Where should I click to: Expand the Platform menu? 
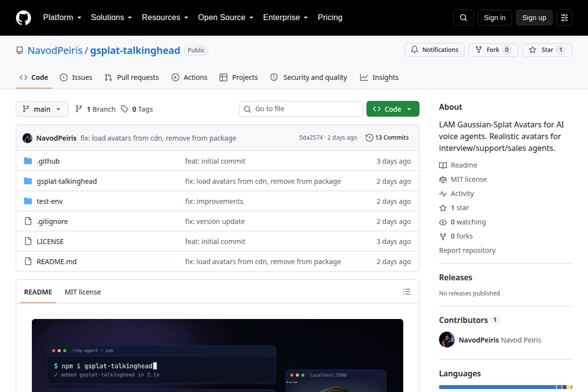pyautogui.click(x=62, y=18)
